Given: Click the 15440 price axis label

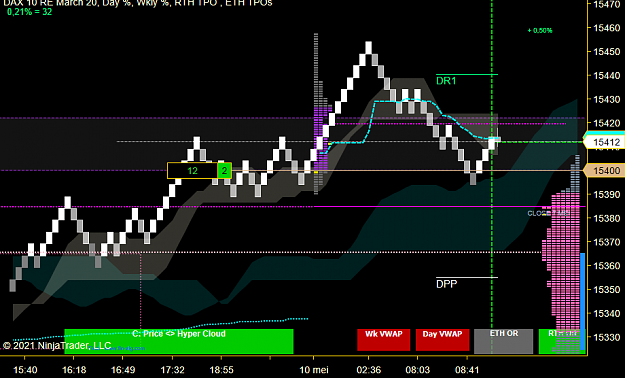Looking at the screenshot, I should (607, 75).
